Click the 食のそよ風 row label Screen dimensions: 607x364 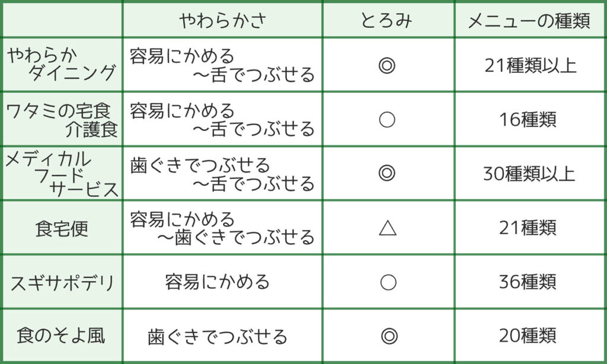click(x=62, y=336)
